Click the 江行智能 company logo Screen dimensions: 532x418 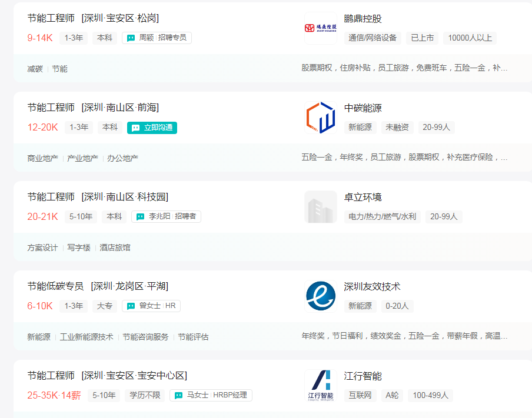(320, 386)
